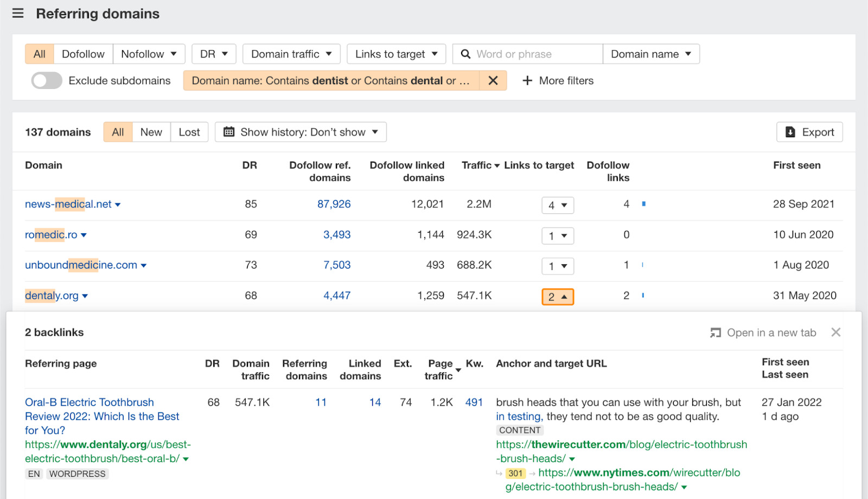Switch to the New domains tab
868x499 pixels.
click(151, 131)
